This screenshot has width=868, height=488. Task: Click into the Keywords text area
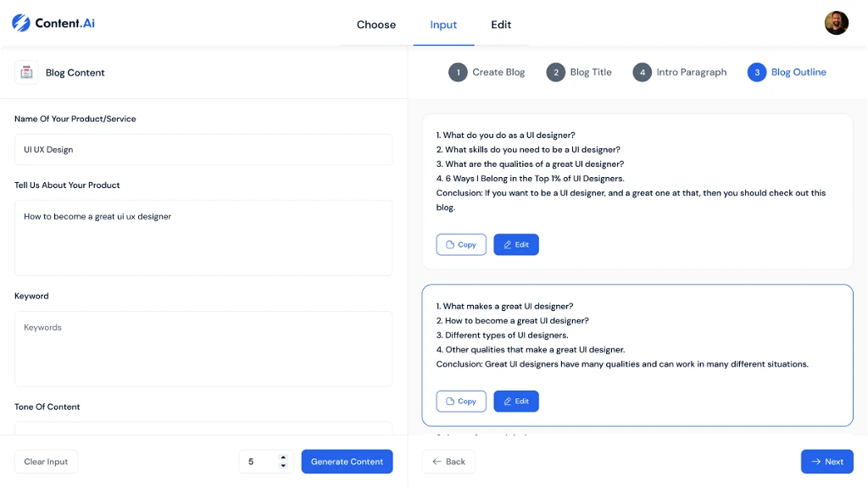pyautogui.click(x=203, y=348)
